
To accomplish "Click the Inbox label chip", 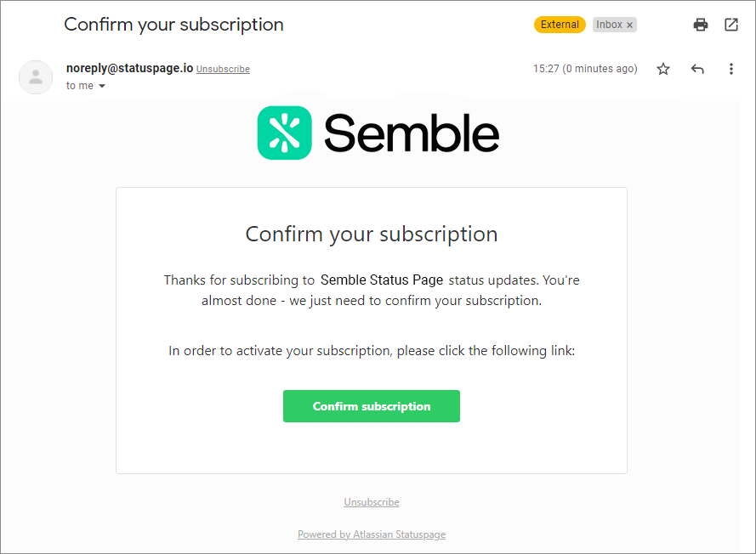I will [x=609, y=25].
